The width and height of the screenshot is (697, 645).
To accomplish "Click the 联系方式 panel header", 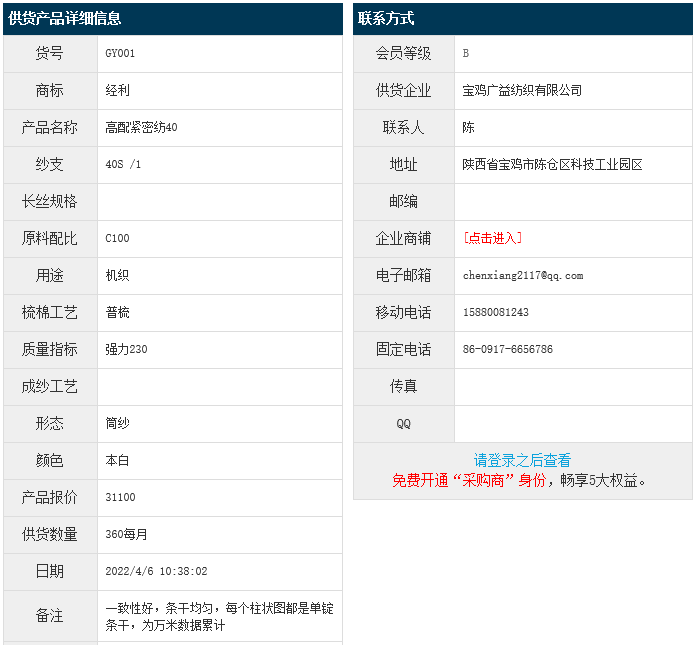I will [x=386, y=18].
